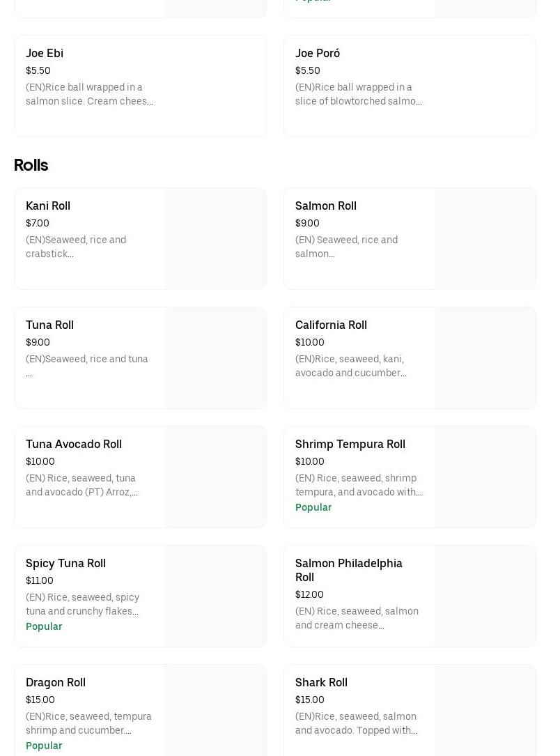Open the Joe Ebi item title
The image size is (560, 756).
coord(45,54)
